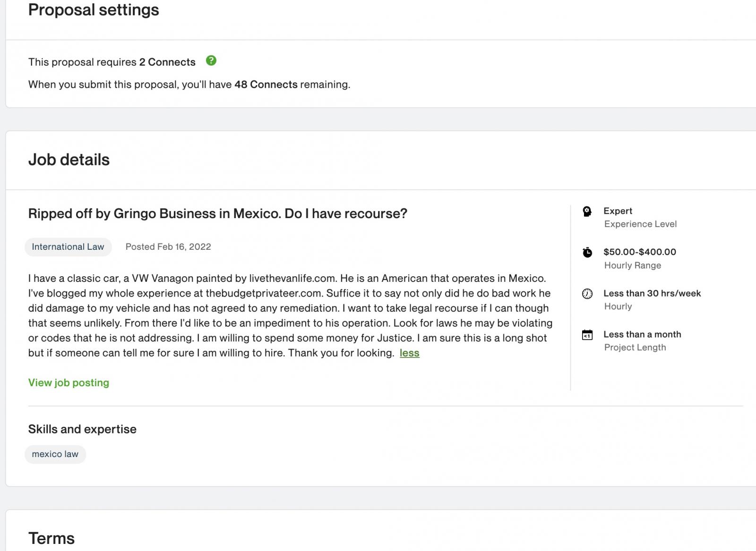Click the green Connects help question icon
This screenshot has height=551, width=756.
211,60
